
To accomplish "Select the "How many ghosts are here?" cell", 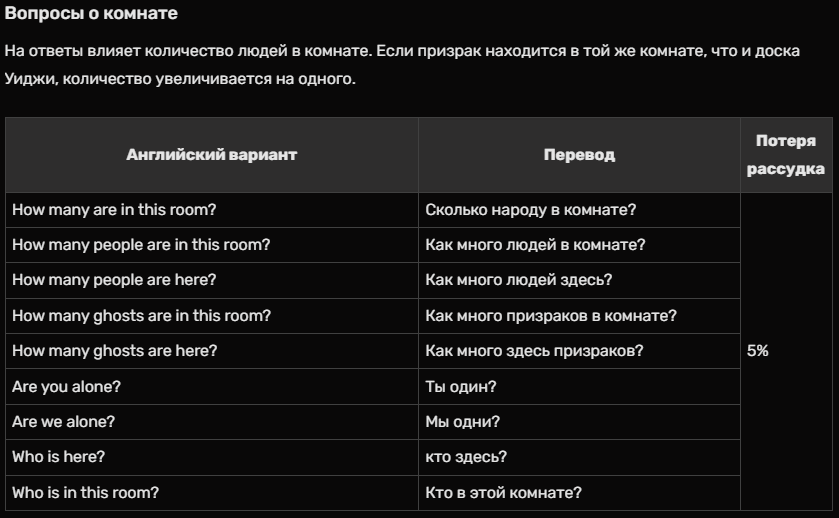I will [114, 351].
